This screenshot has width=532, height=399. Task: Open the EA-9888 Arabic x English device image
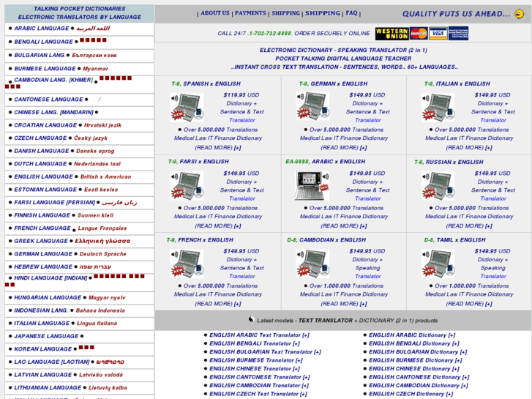[x=312, y=186]
